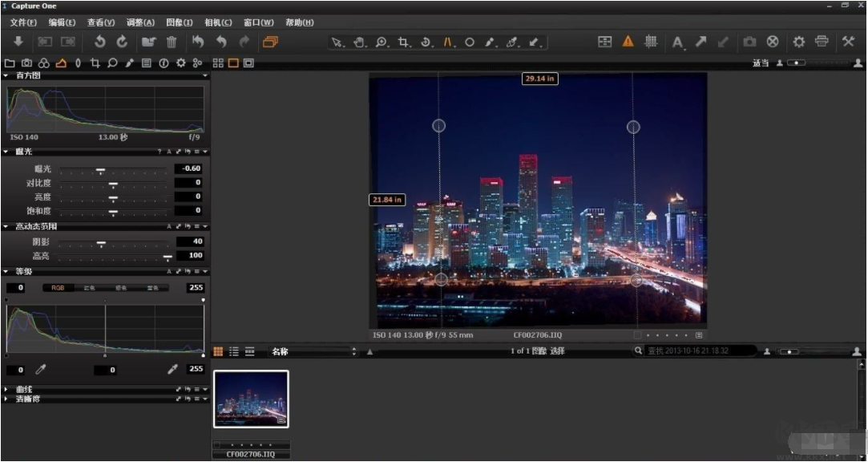Select the RGB channel button in levels
This screenshot has height=462, width=868.
point(58,288)
